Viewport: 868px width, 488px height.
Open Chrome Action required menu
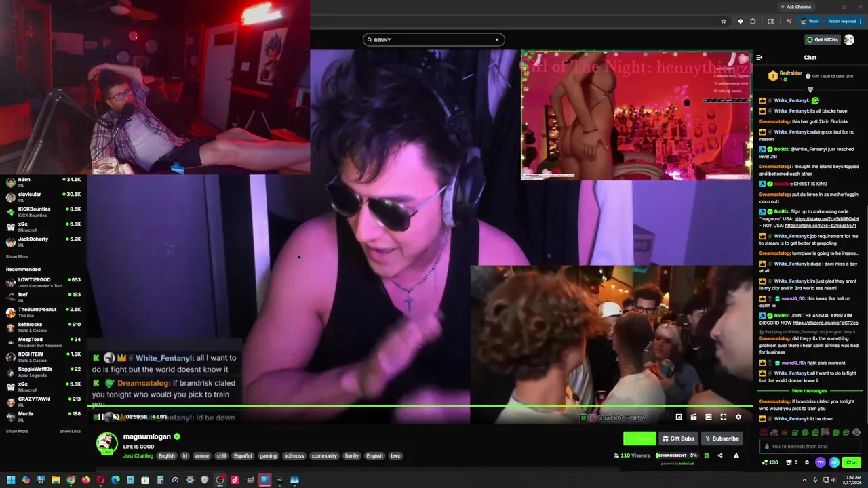[843, 21]
